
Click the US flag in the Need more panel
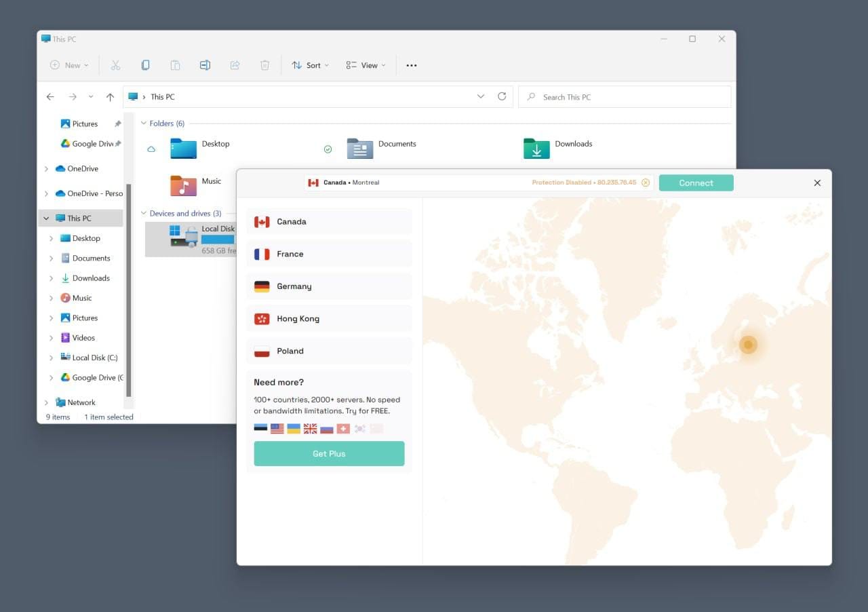pos(277,429)
